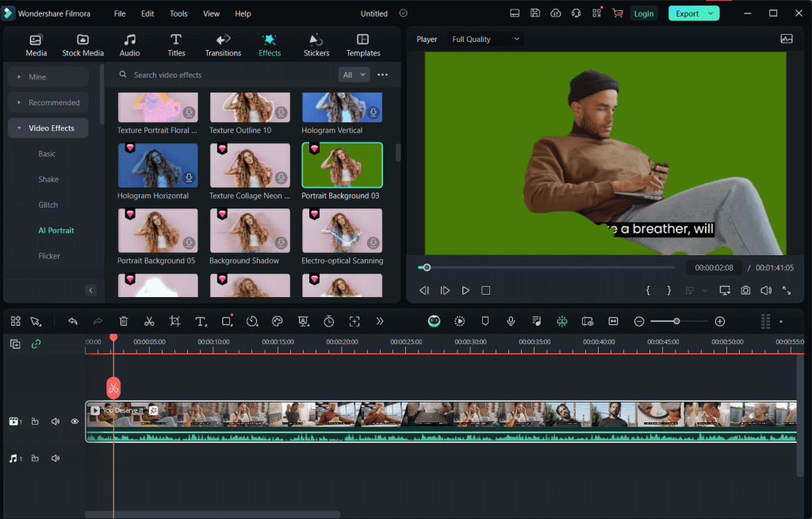The width and height of the screenshot is (812, 519).
Task: Delete the selected clip with trash icon
Action: [x=124, y=322]
